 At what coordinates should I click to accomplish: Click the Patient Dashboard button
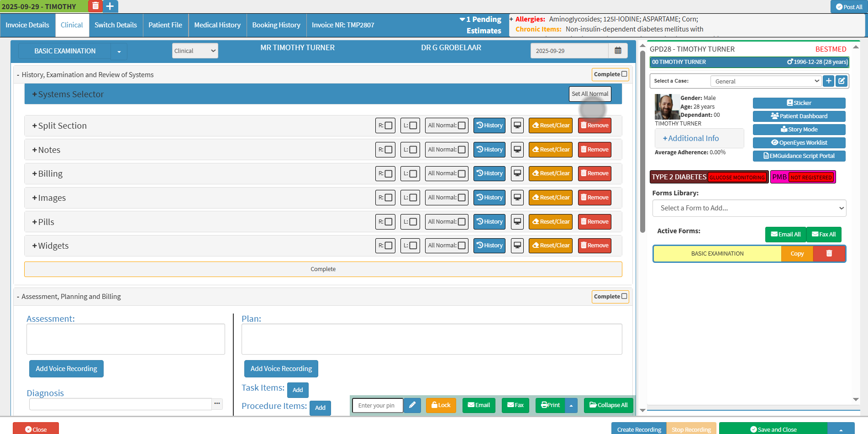[x=799, y=116]
